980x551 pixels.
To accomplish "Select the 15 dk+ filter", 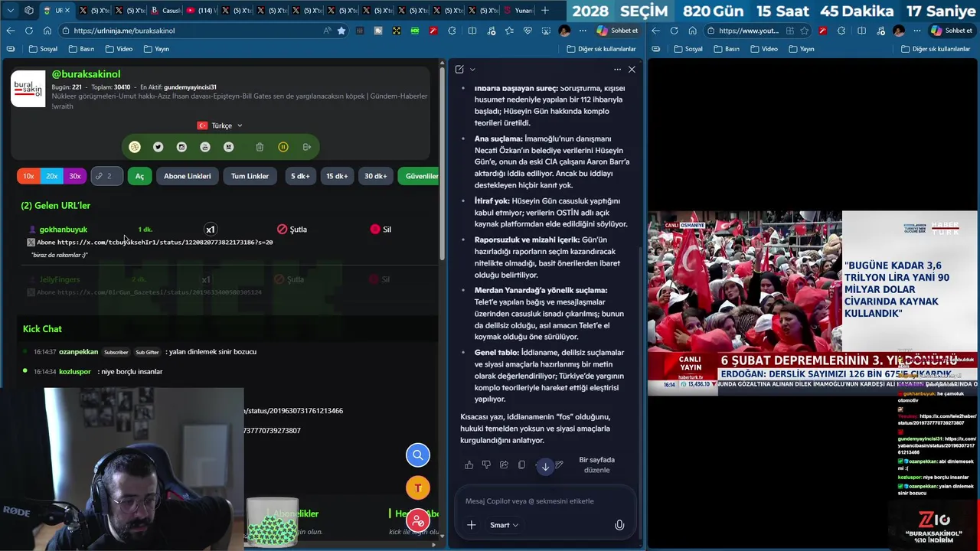I will [x=337, y=176].
